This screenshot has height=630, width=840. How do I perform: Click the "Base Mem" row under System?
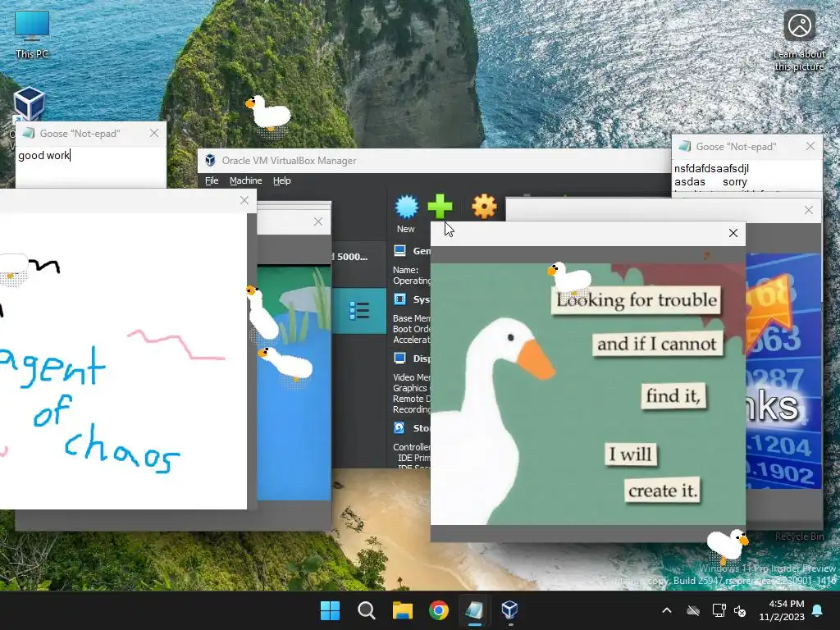tap(412, 318)
